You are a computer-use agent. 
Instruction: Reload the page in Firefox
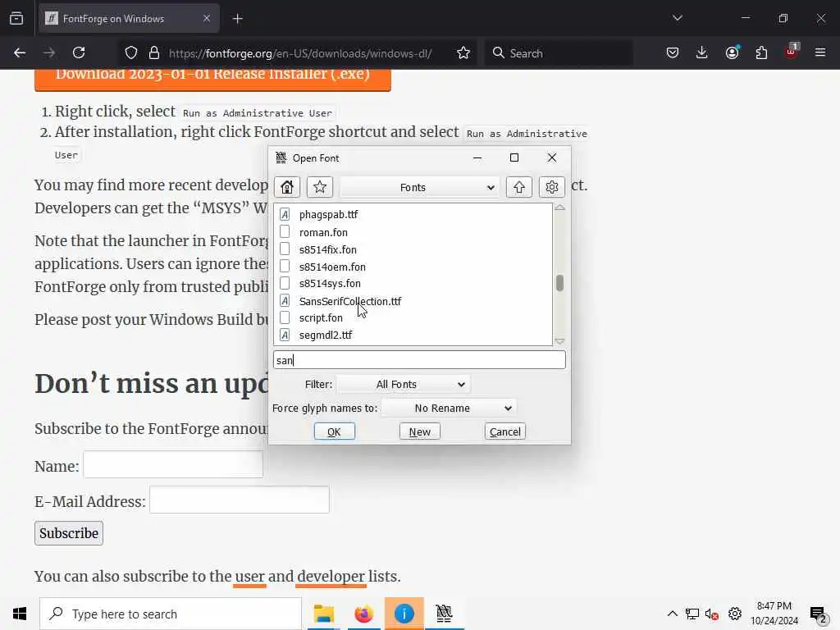point(79,52)
